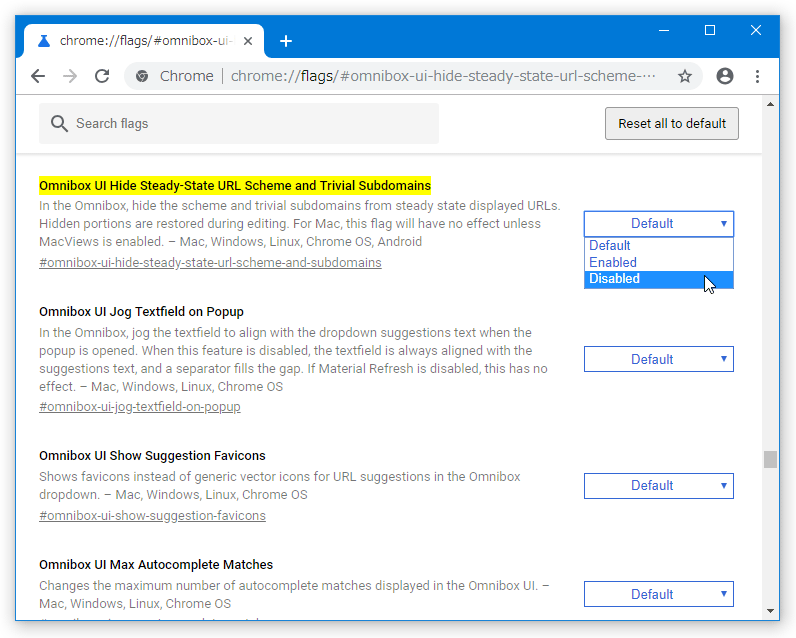The image size is (796, 638).
Task: Click the Omnibox UI Show Suggestion Favicons heading
Action: point(152,456)
